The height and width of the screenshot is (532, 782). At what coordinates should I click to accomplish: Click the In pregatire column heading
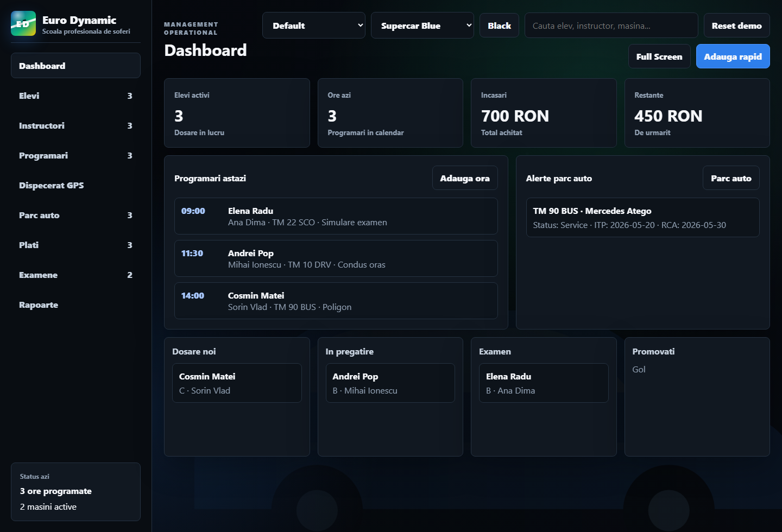(350, 351)
